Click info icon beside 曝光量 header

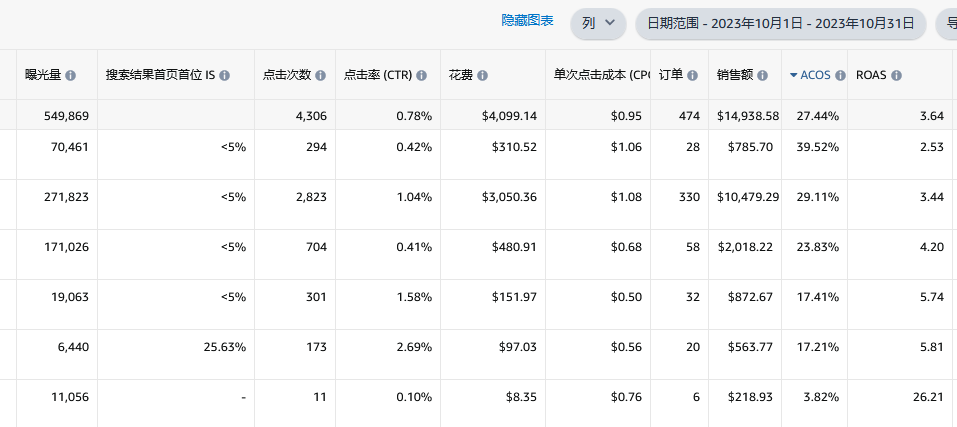(71, 76)
